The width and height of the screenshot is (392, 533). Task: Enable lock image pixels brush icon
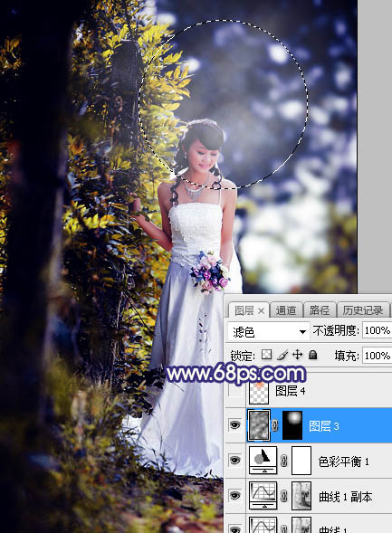coord(282,355)
